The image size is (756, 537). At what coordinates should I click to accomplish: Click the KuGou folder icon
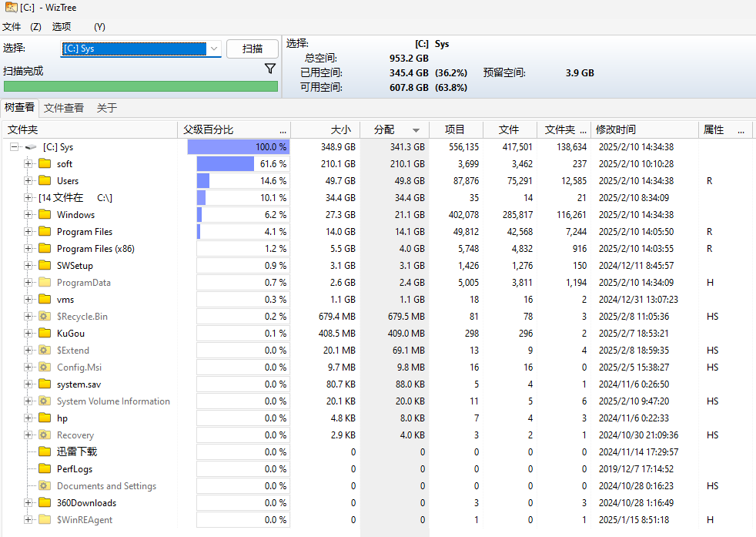pyautogui.click(x=45, y=333)
